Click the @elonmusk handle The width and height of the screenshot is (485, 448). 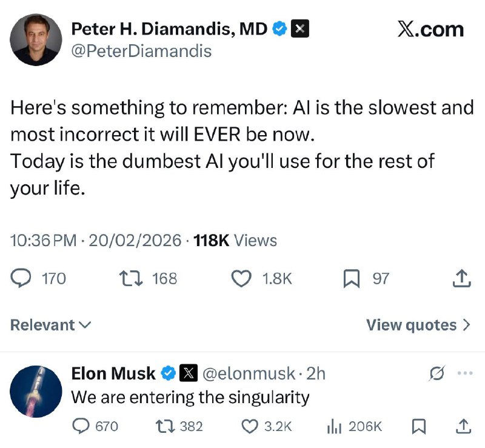tap(248, 373)
